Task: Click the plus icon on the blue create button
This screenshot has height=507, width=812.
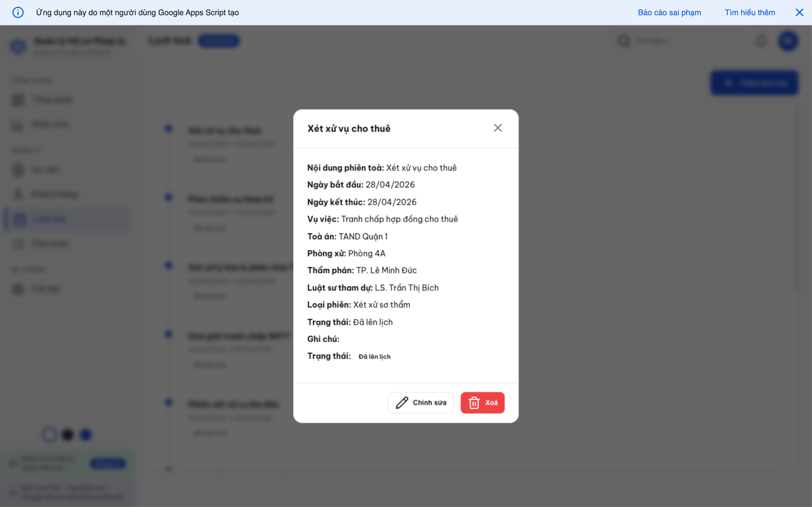Action: coord(729,83)
